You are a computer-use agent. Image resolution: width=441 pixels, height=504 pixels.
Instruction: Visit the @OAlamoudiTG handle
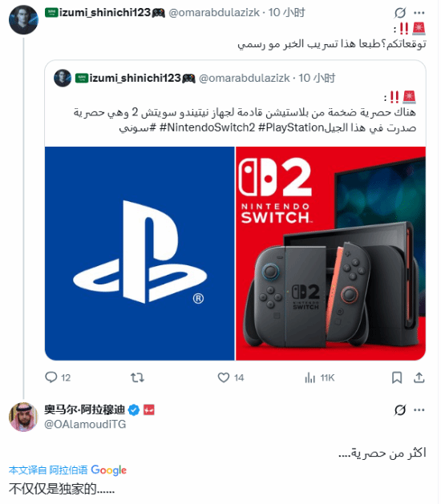coord(85,425)
